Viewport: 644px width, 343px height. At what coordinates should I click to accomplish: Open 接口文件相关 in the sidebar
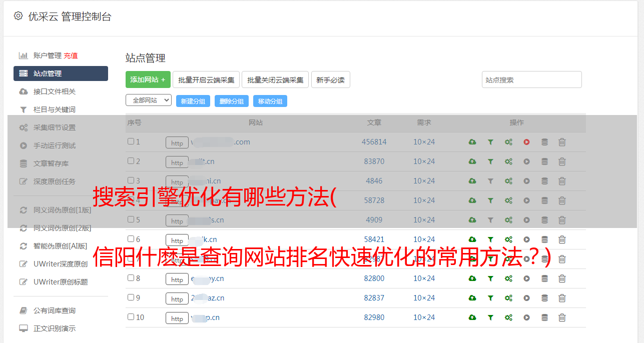[55, 91]
